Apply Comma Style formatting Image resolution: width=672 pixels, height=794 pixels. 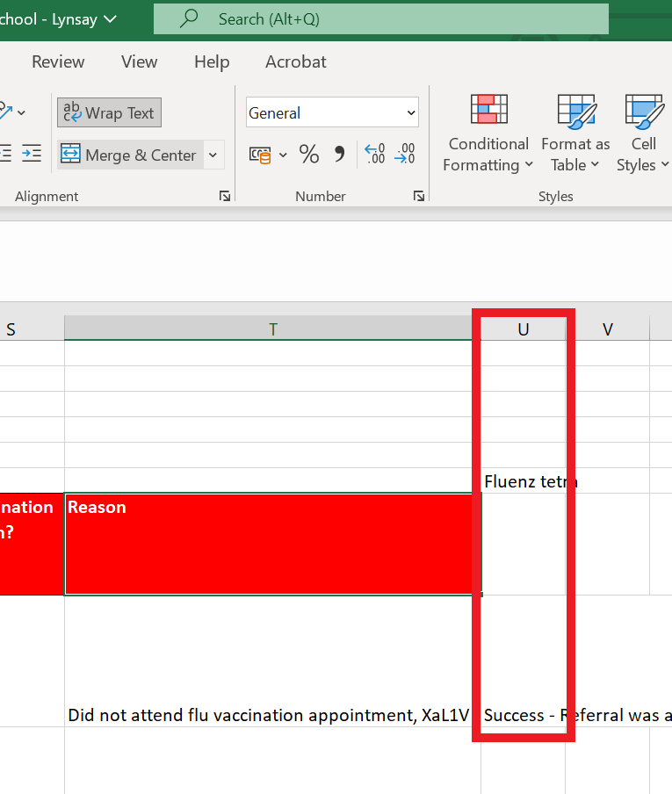[x=339, y=155]
